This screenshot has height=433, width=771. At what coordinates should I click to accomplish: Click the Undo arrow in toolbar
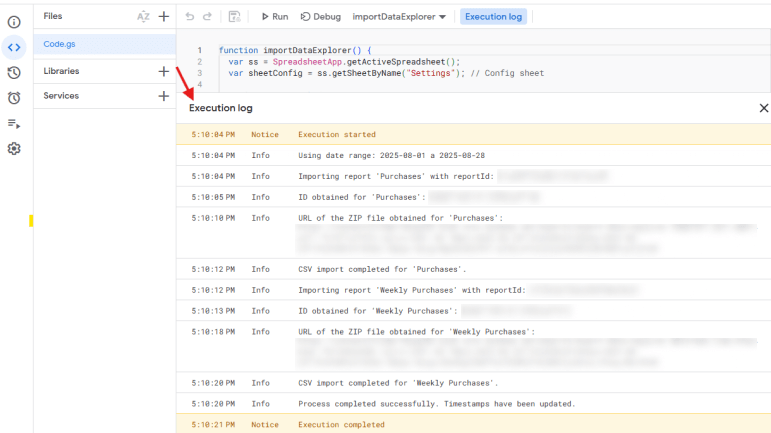pyautogui.click(x=190, y=17)
